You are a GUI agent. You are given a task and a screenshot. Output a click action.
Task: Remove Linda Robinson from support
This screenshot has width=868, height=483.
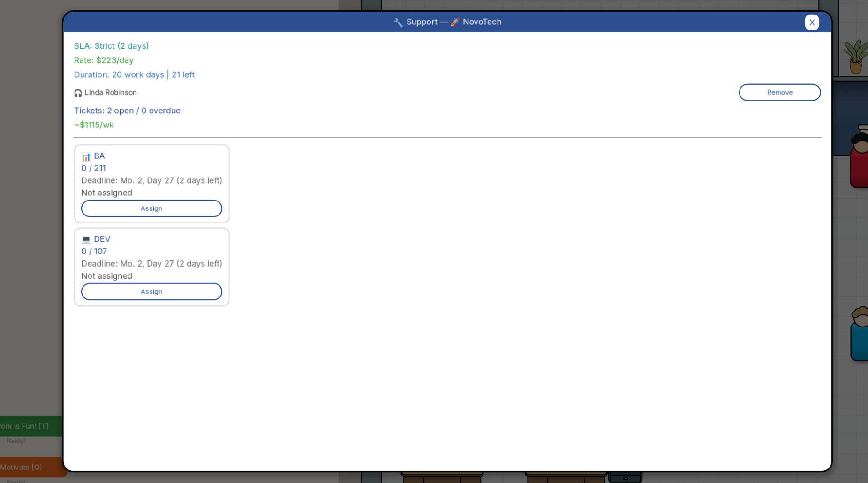click(779, 92)
